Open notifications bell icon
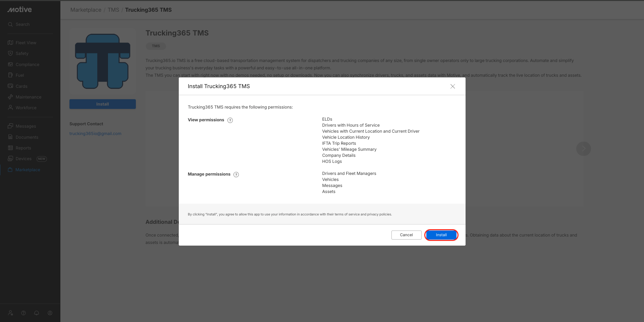This screenshot has width=644, height=322. coord(37,313)
